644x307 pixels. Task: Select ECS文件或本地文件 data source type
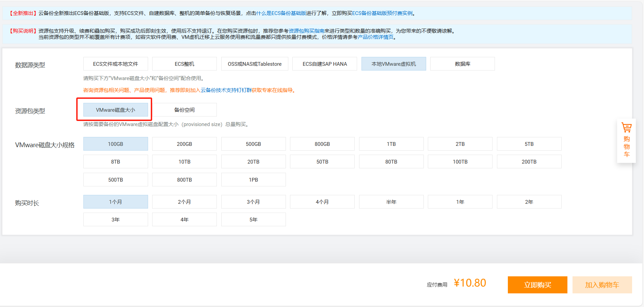(116, 64)
